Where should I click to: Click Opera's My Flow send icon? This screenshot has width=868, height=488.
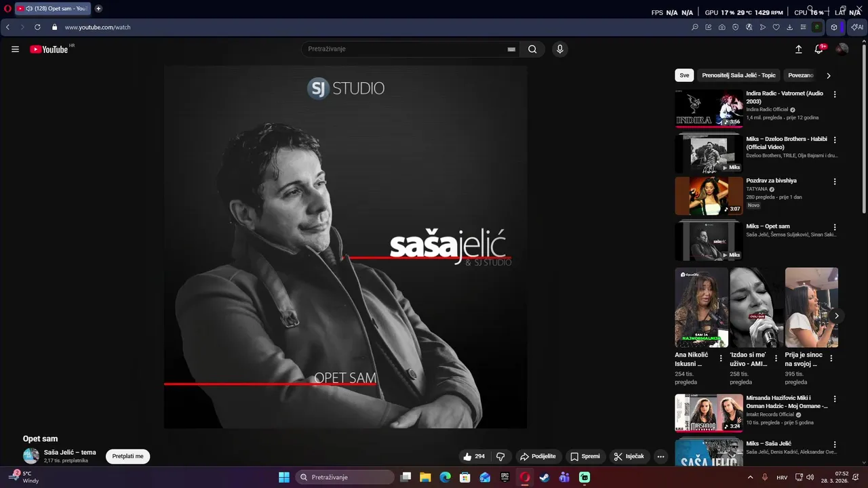[x=763, y=27]
